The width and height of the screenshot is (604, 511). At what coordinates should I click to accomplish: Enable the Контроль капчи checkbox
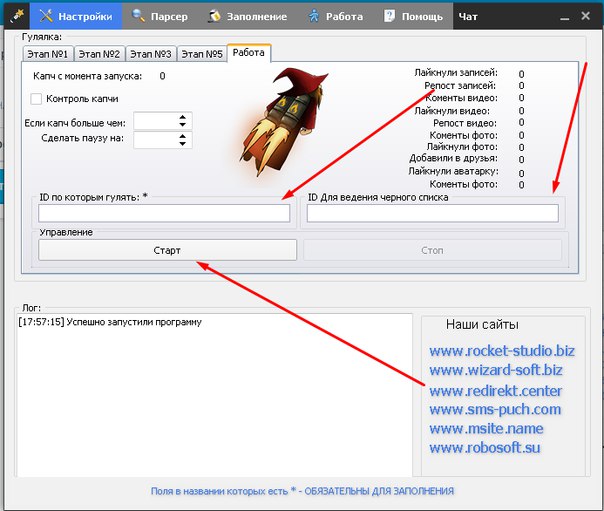36,99
